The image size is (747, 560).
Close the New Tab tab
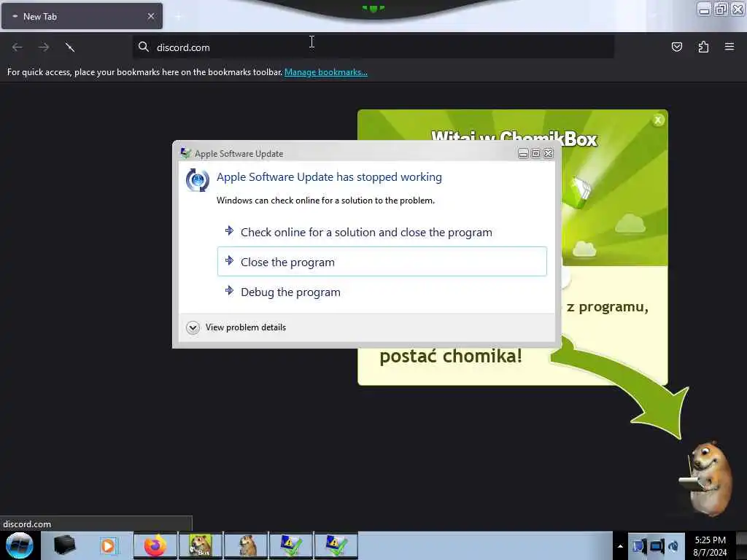(151, 16)
